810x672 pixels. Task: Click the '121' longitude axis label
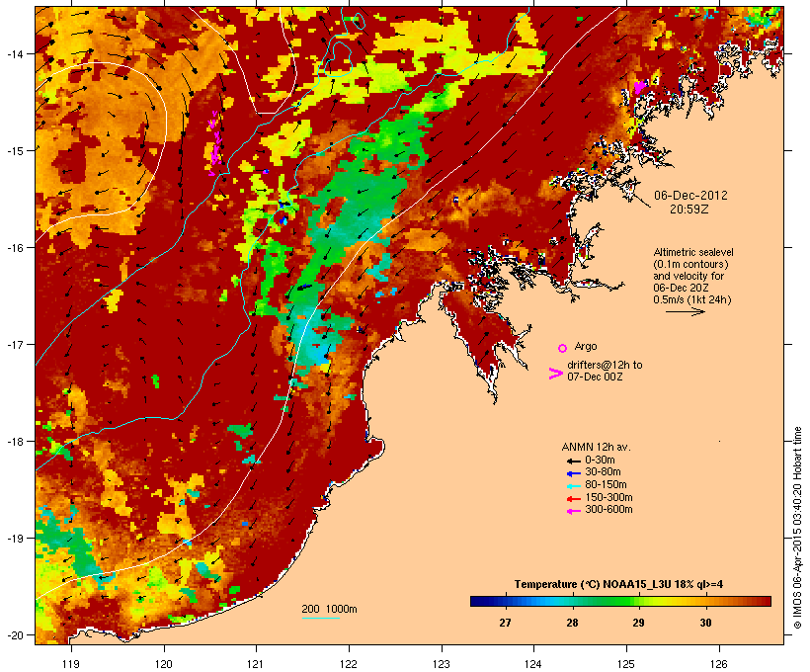pyautogui.click(x=256, y=664)
